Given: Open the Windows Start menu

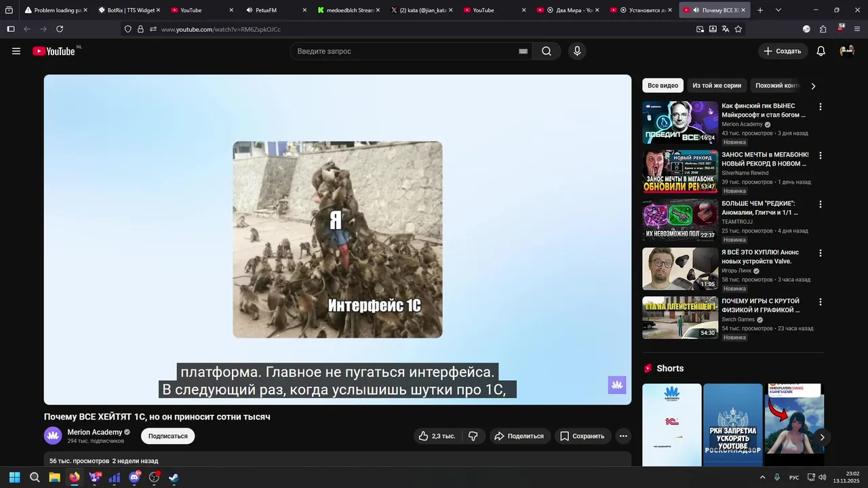Looking at the screenshot, I should click(x=15, y=477).
